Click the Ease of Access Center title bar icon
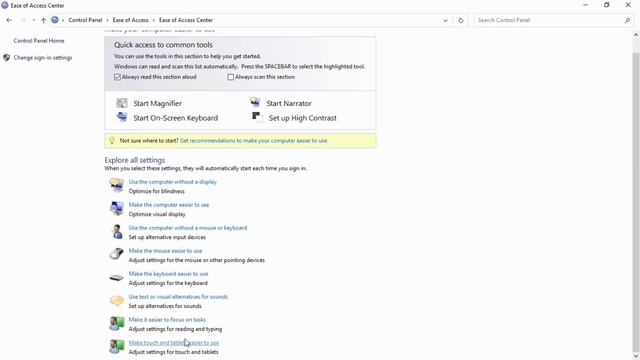Screen dimensions: 640x360 (x=5, y=5)
